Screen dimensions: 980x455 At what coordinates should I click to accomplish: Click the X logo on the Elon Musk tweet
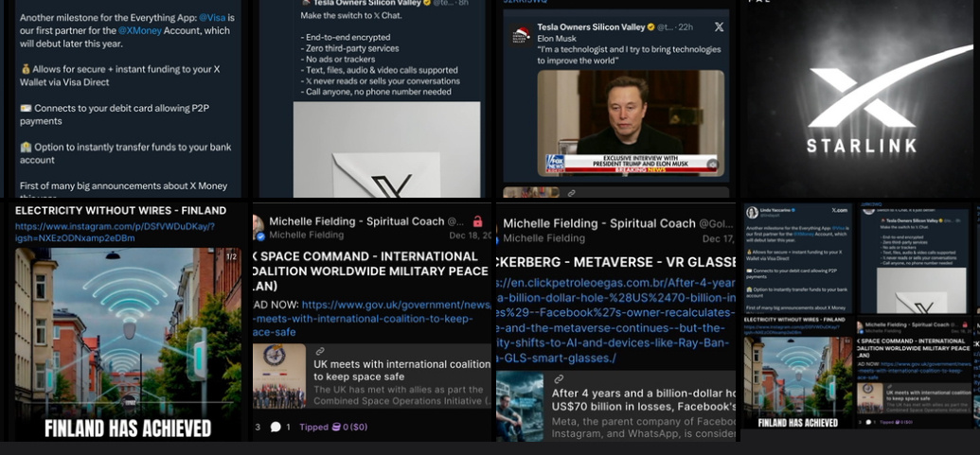pos(719,26)
